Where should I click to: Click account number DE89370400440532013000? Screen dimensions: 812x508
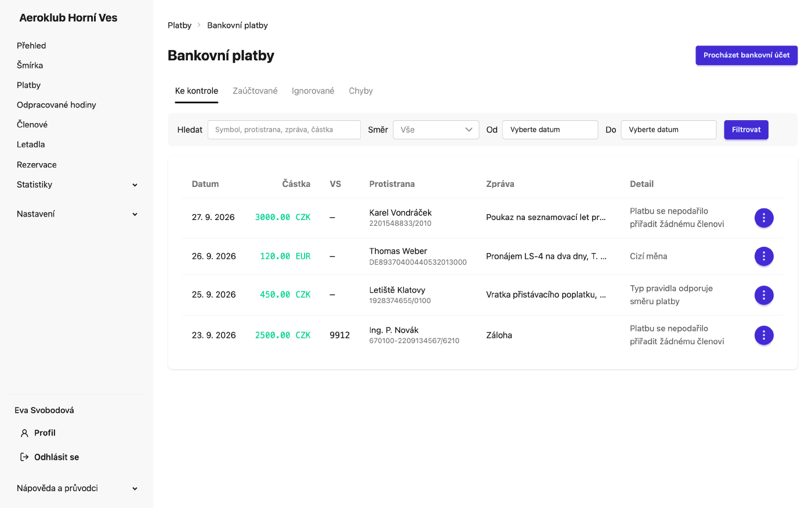click(418, 262)
